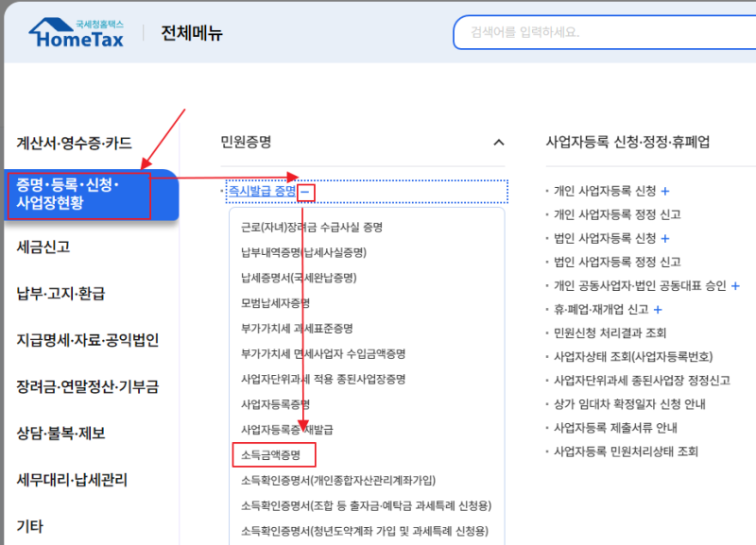Open 민원신청 처리결과 조회
Screen dimensions: 756x545
coord(610,333)
